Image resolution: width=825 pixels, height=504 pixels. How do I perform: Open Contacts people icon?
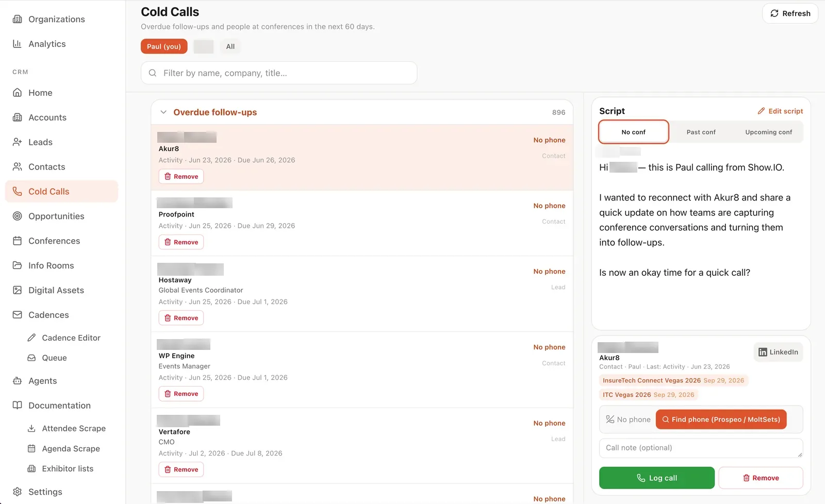tap(18, 167)
